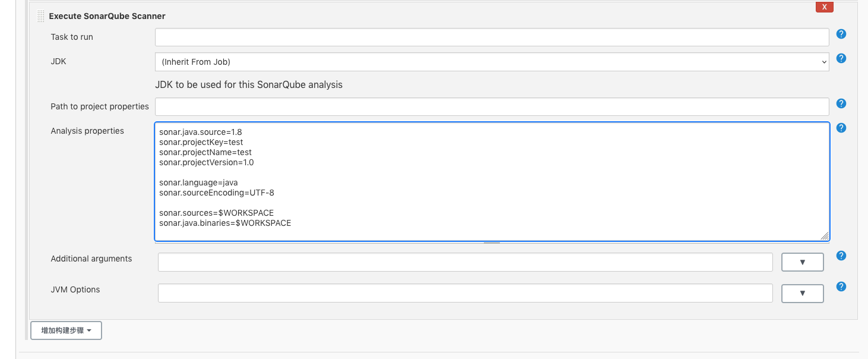
Task: Click the resize bar below Analysis properties
Action: 492,243
